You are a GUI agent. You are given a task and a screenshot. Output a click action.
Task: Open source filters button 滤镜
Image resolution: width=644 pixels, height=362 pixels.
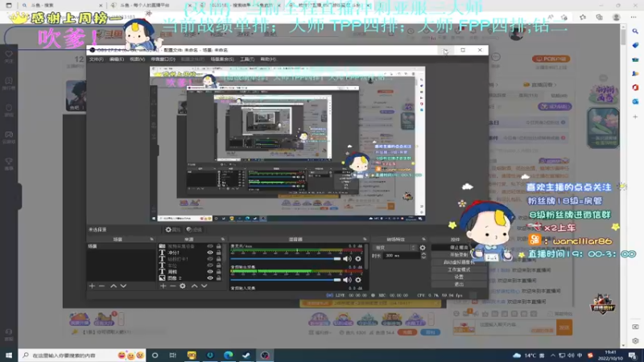coord(194,230)
